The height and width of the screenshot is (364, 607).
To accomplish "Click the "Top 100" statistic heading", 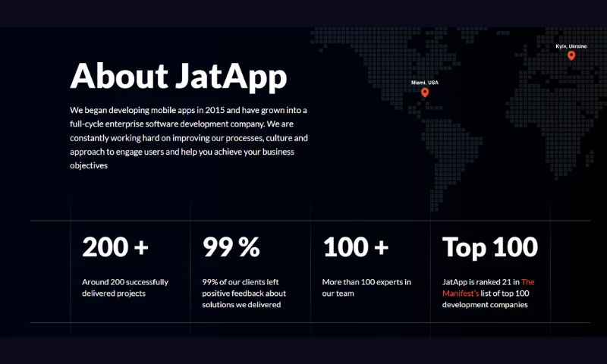I will pyautogui.click(x=489, y=247).
